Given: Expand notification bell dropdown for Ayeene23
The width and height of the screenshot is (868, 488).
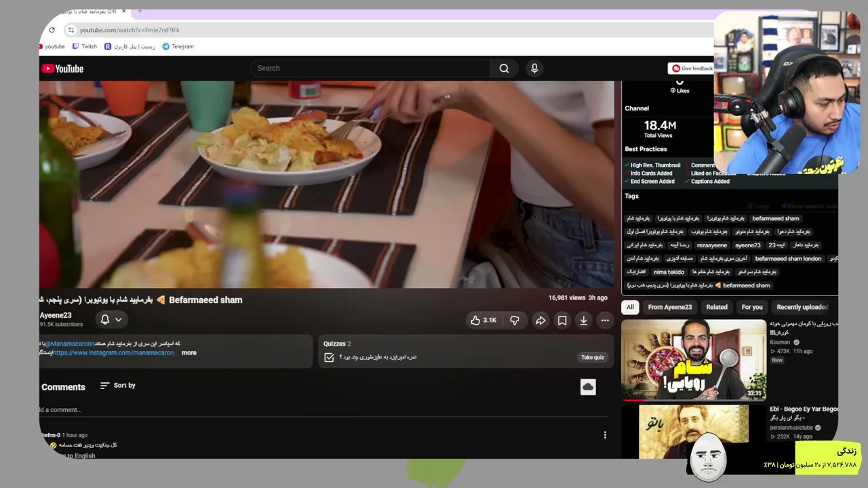Looking at the screenshot, I should click(x=111, y=319).
